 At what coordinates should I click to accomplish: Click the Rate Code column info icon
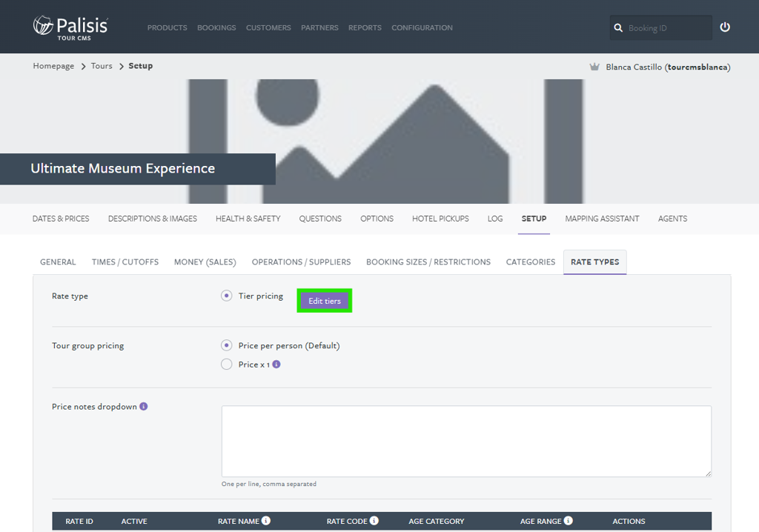[374, 520]
